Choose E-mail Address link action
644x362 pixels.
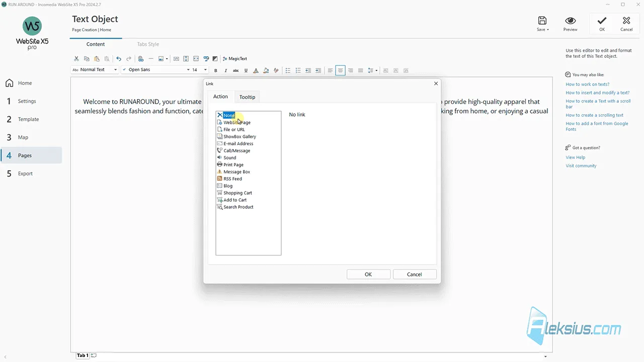coord(235,144)
